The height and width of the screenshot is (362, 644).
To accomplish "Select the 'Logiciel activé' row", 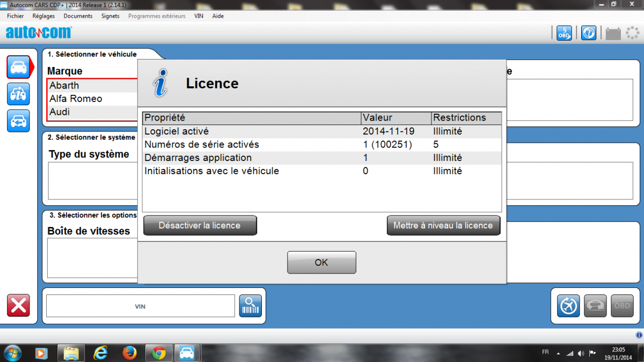I will [322, 131].
